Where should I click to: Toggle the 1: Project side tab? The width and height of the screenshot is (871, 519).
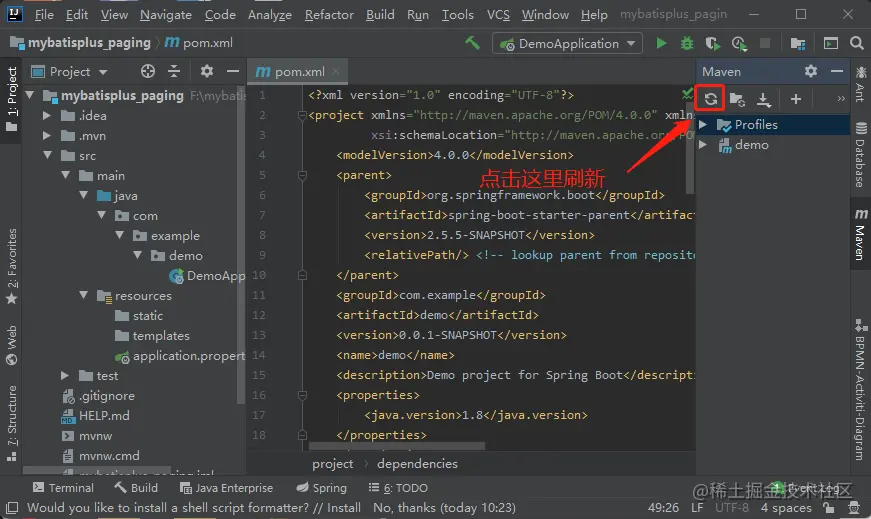tap(12, 99)
